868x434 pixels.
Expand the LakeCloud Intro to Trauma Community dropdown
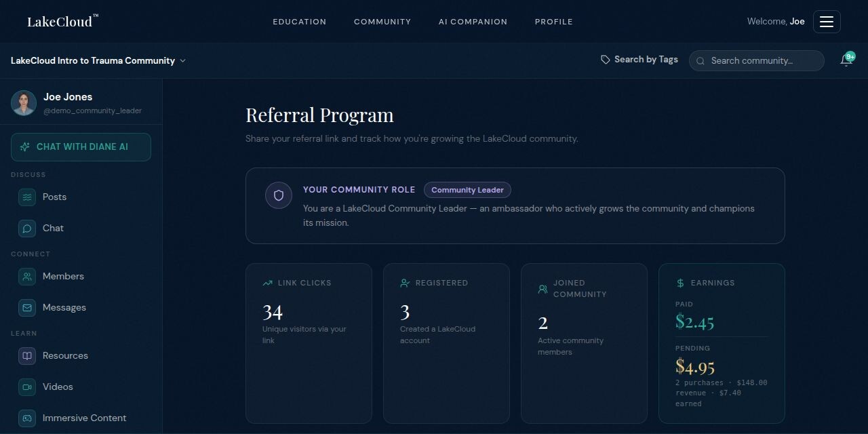(98, 60)
